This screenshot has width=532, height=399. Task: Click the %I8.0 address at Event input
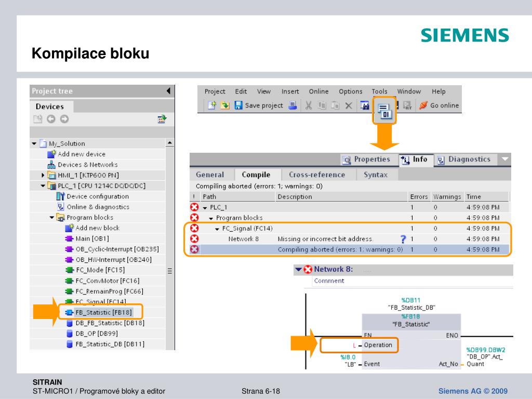(x=348, y=357)
